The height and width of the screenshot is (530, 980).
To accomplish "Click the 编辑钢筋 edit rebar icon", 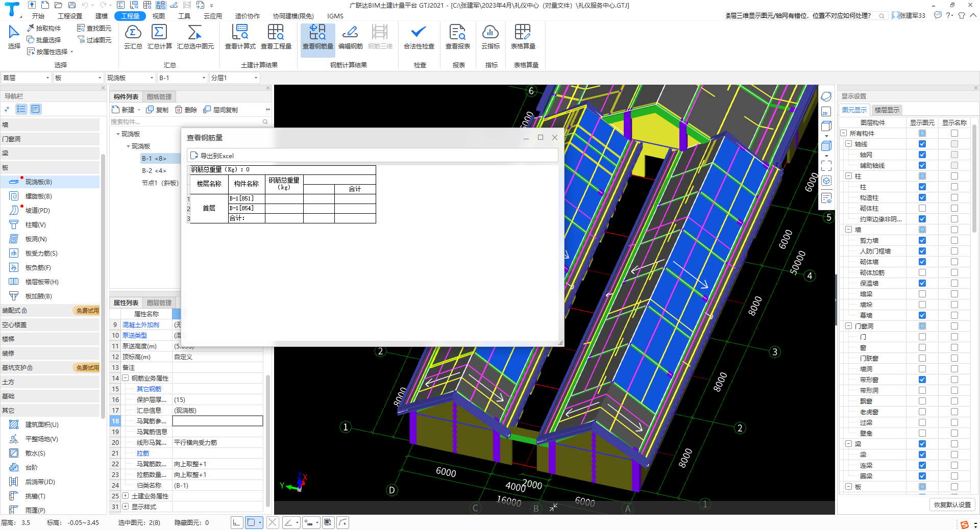I will click(350, 33).
